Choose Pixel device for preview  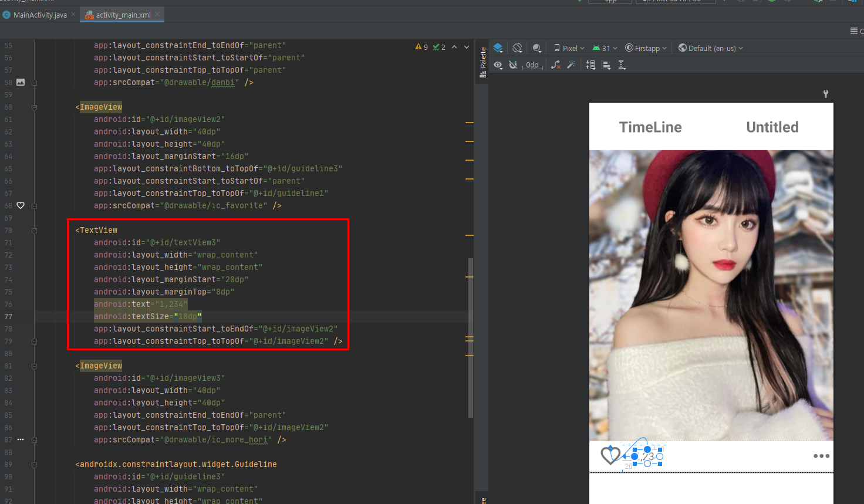point(569,48)
